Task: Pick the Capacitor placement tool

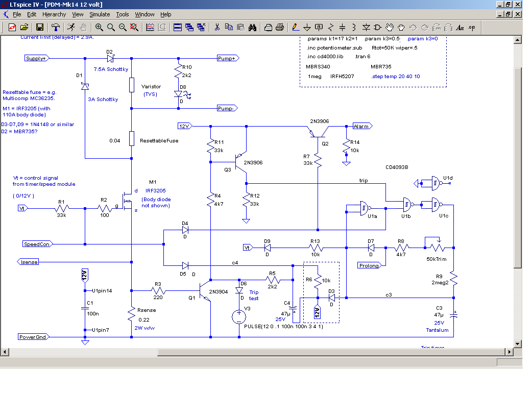Action: click(x=343, y=28)
